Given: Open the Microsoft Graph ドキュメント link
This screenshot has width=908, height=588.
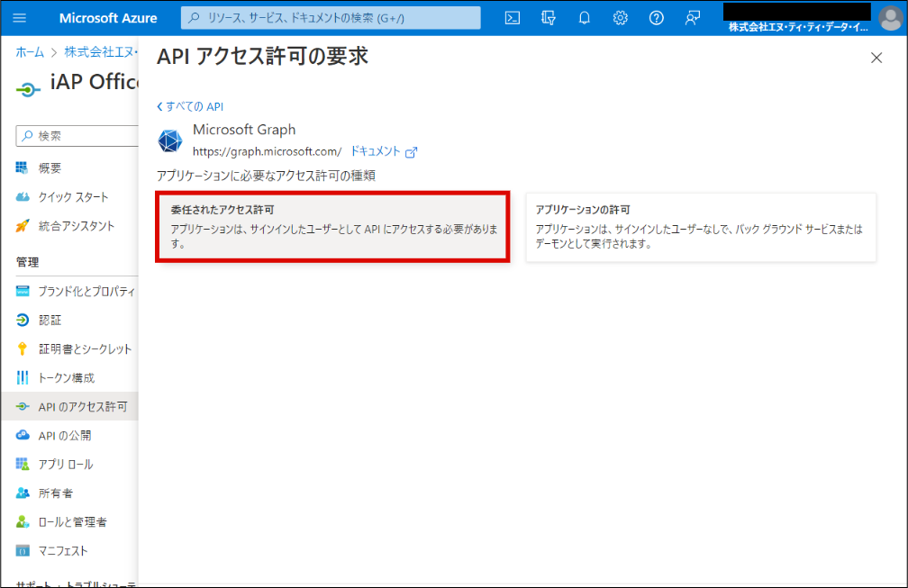Looking at the screenshot, I should coord(383,151).
